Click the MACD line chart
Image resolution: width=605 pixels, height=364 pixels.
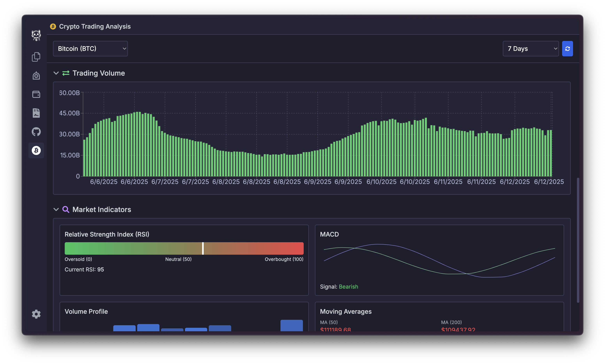click(x=439, y=261)
